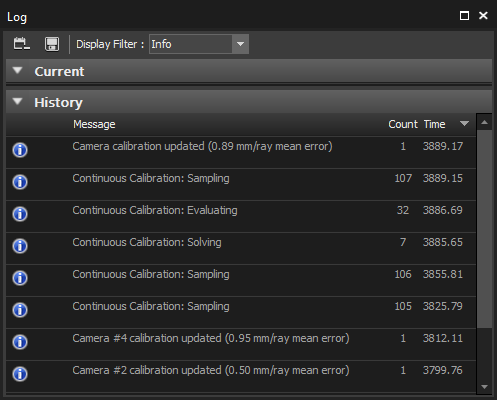Click the clear log icon in toolbar
The width and height of the screenshot is (497, 400).
[x=22, y=44]
